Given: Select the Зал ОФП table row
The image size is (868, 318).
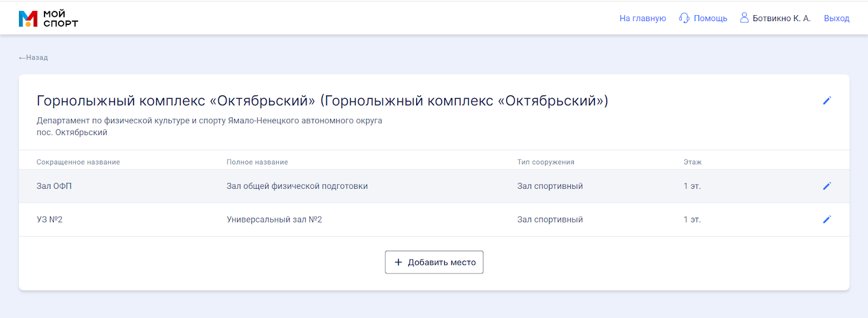Looking at the screenshot, I should point(434,186).
